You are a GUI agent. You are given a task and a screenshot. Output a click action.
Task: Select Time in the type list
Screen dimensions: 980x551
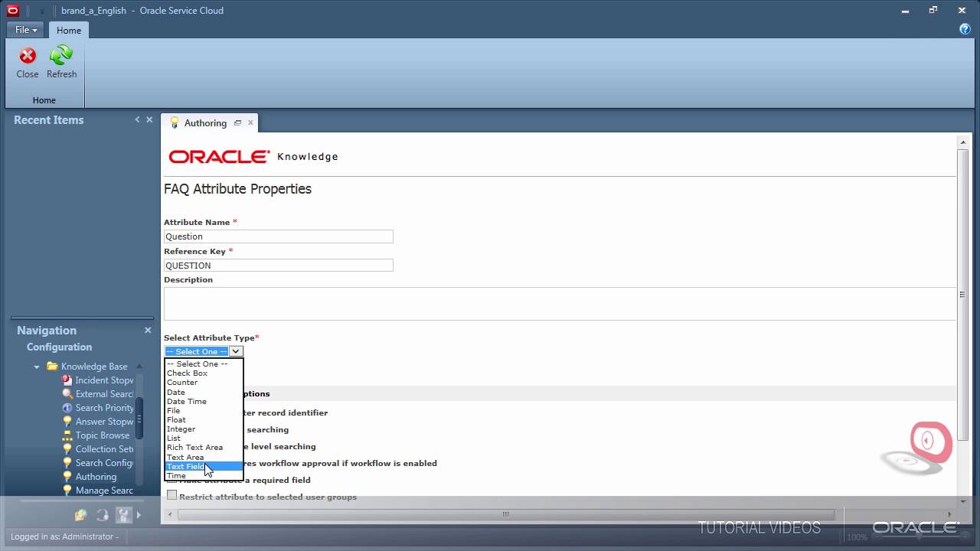tap(204, 475)
